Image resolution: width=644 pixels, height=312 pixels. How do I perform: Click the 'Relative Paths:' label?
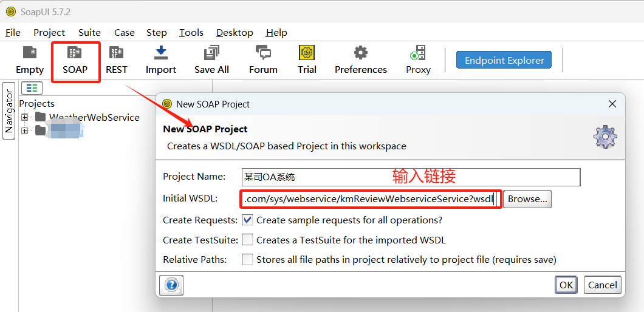(x=194, y=259)
